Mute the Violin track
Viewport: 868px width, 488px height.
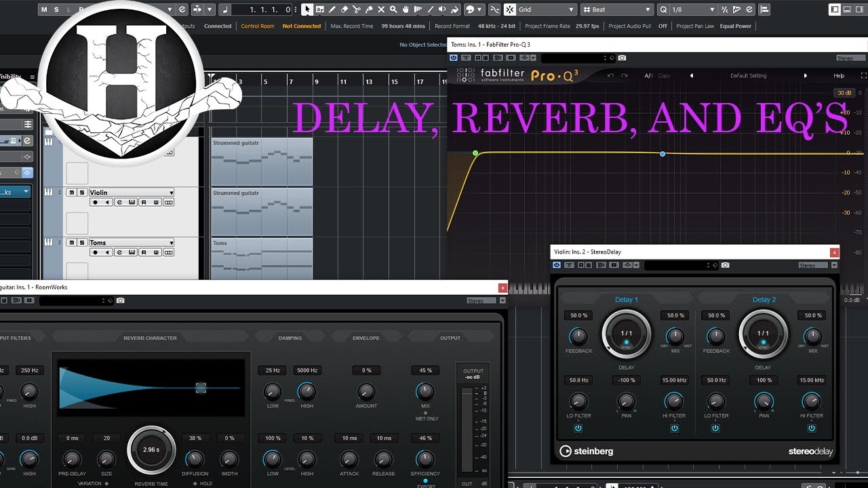[x=71, y=192]
